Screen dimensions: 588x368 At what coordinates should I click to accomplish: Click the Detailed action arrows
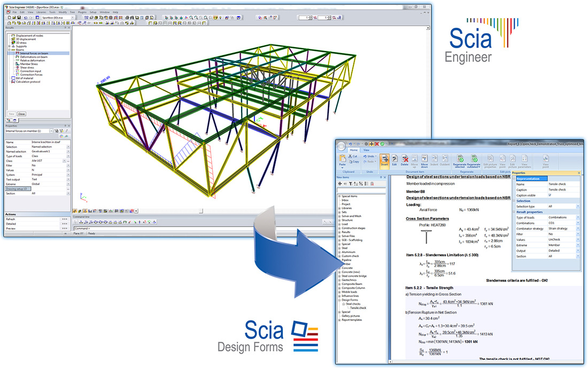point(65,224)
